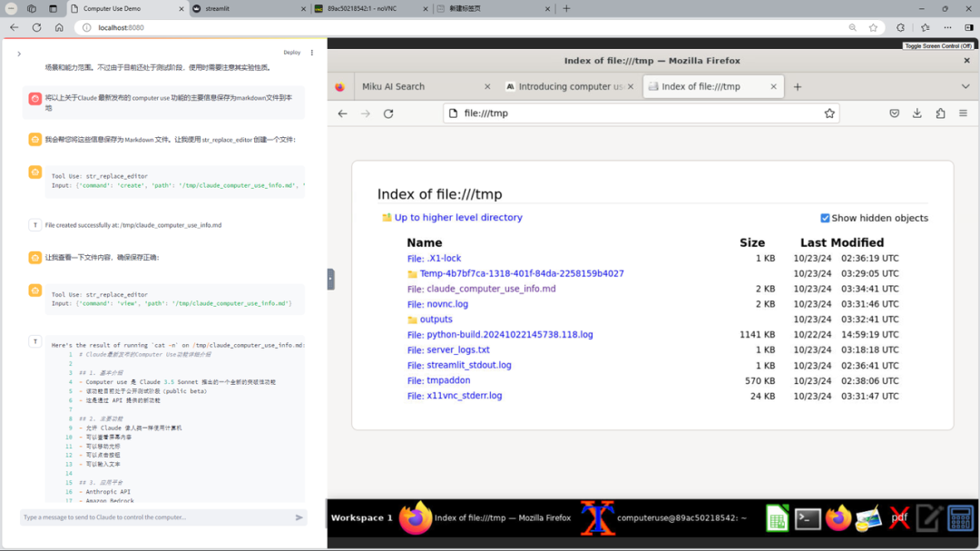Open claude_computer_use_info.md file link
Viewport: 980px width, 551px height.
tap(491, 289)
